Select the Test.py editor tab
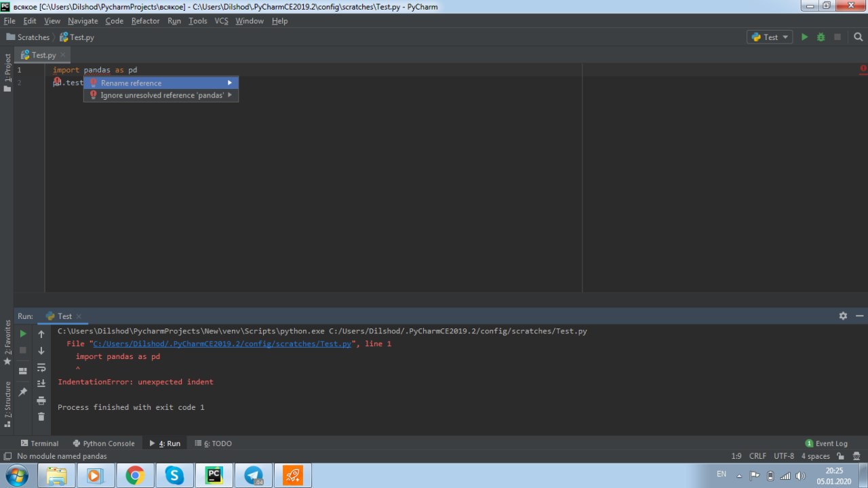Image resolution: width=868 pixels, height=488 pixels. [x=43, y=55]
